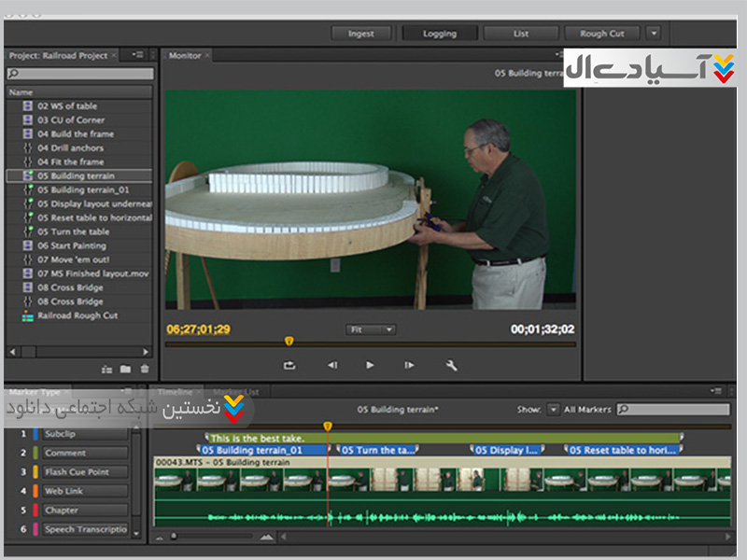Open Monitor settings wrench icon
Image resolution: width=747 pixels, height=560 pixels.
(x=452, y=366)
